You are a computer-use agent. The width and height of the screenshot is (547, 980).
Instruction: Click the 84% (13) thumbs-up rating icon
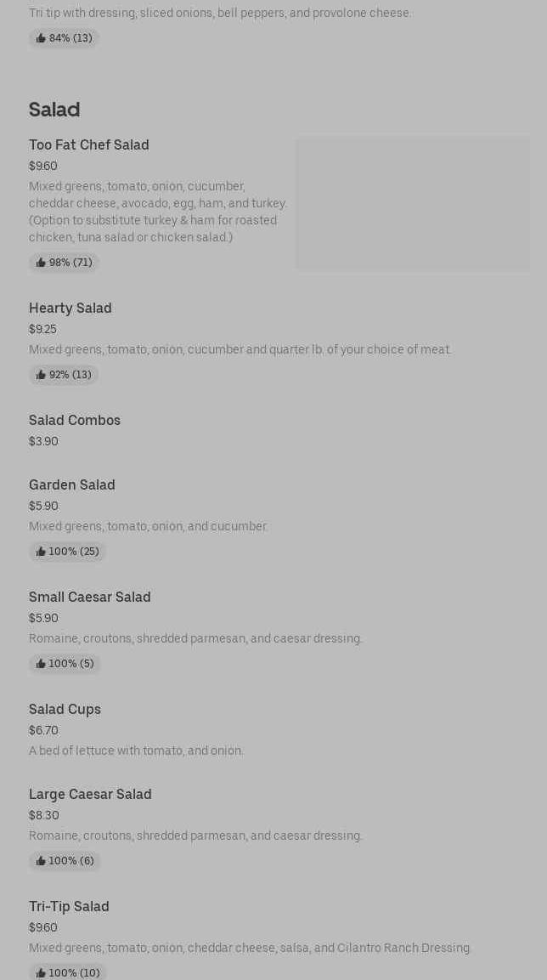point(41,38)
